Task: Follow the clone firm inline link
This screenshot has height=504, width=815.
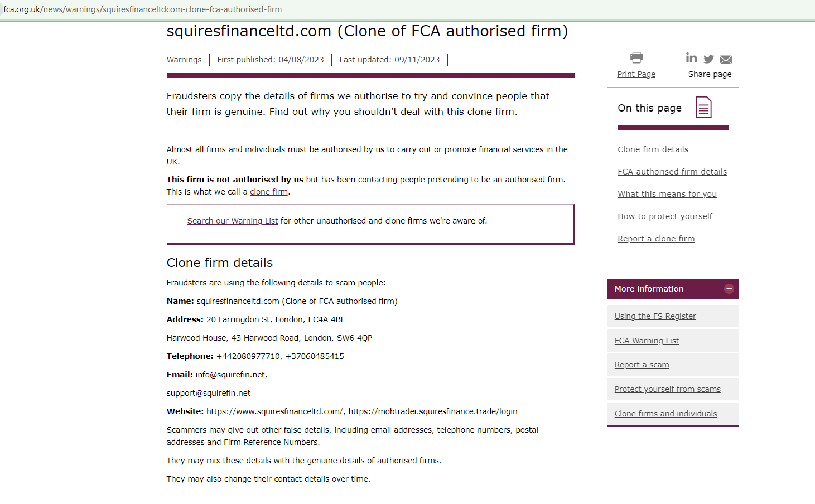Action: (269, 192)
